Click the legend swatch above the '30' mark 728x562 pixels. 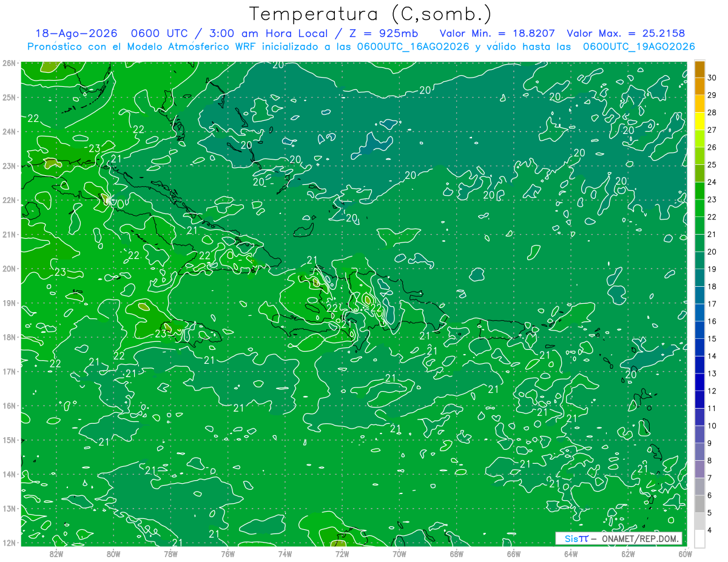[699, 69]
